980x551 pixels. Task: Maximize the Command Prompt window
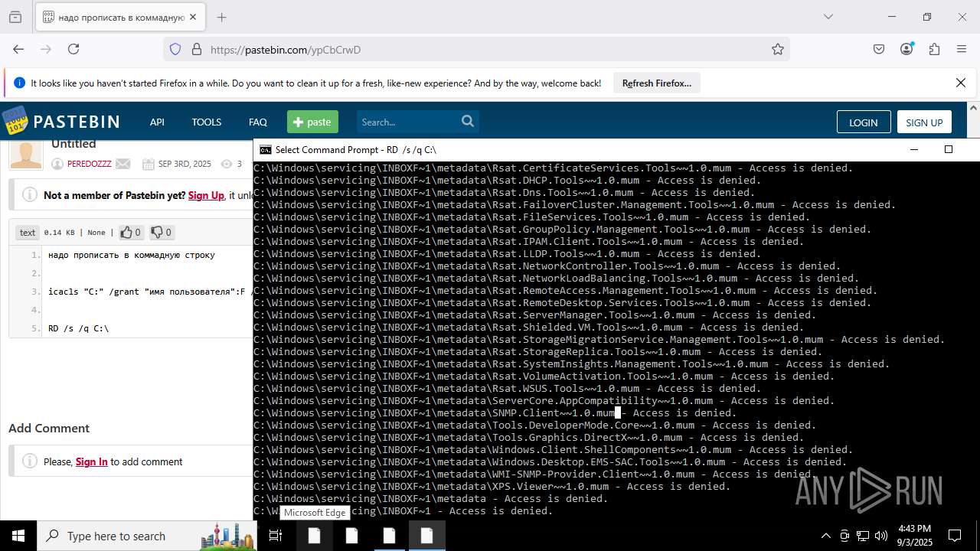click(x=948, y=149)
